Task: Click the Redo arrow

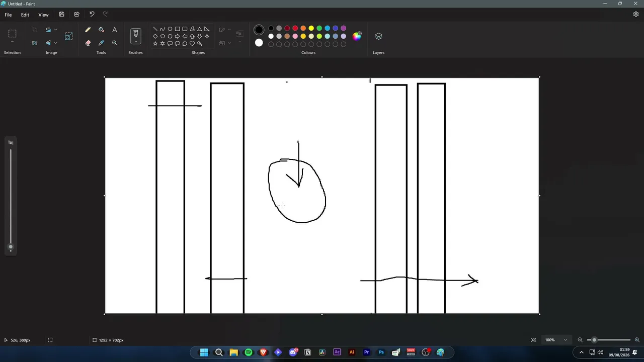Action: point(105,15)
